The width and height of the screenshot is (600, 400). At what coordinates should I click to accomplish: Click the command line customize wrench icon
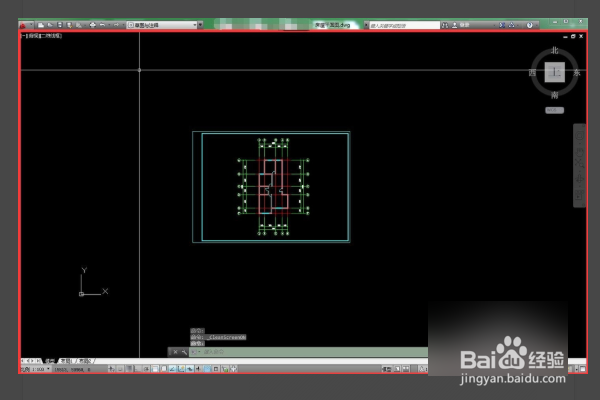(x=184, y=352)
